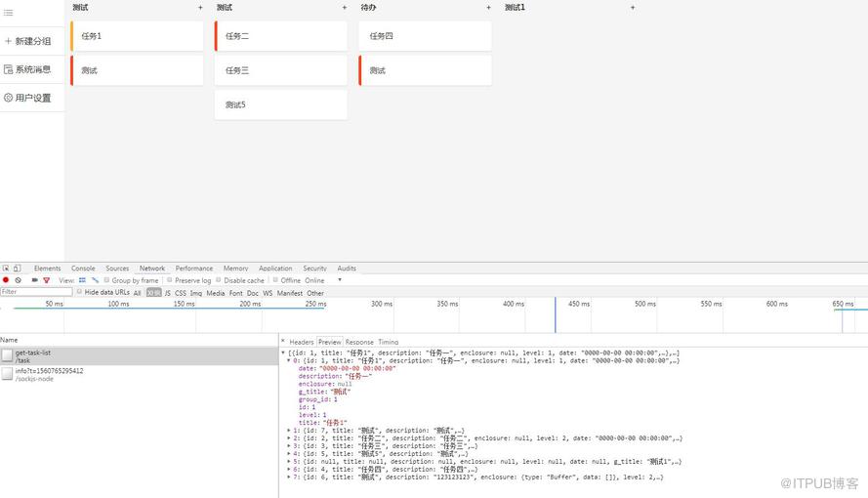
Task: Collapse the expanded response item 0
Action: (x=289, y=360)
